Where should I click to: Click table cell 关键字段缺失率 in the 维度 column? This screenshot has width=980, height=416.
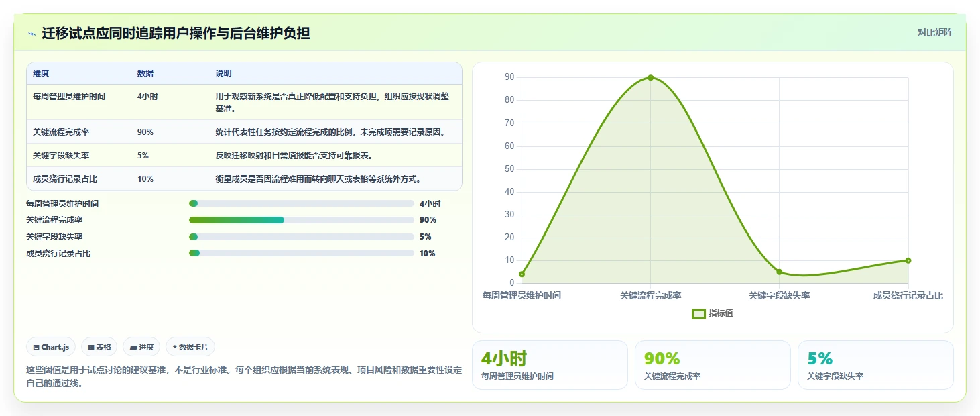(x=61, y=156)
